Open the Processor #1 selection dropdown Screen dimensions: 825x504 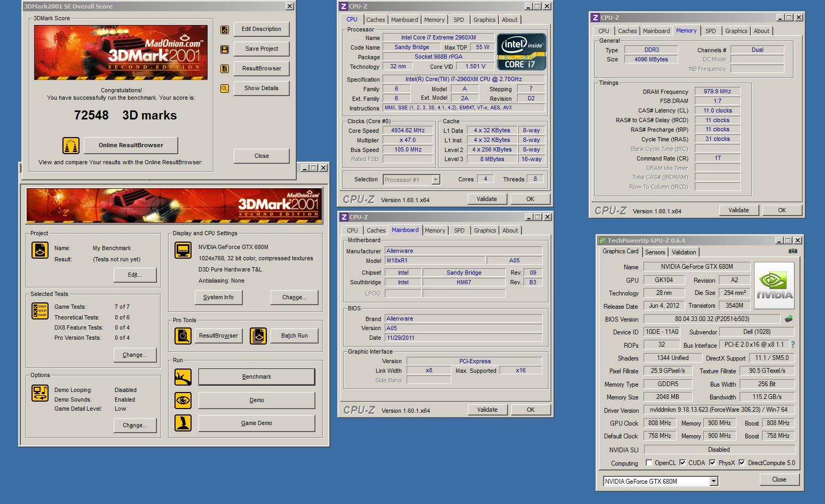[x=436, y=180]
